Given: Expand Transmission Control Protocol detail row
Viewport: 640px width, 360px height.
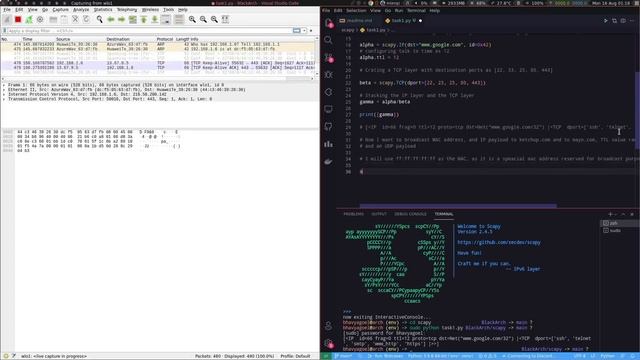Looking at the screenshot, I should tap(4, 99).
